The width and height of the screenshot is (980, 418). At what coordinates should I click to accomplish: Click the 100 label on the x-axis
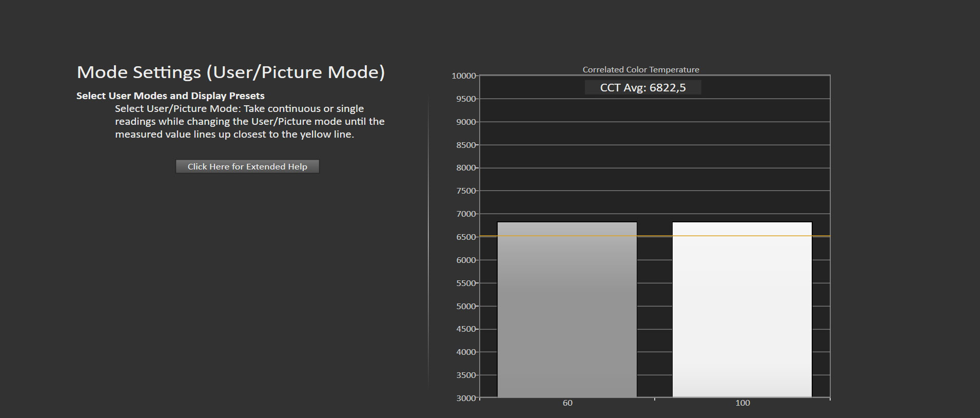742,403
